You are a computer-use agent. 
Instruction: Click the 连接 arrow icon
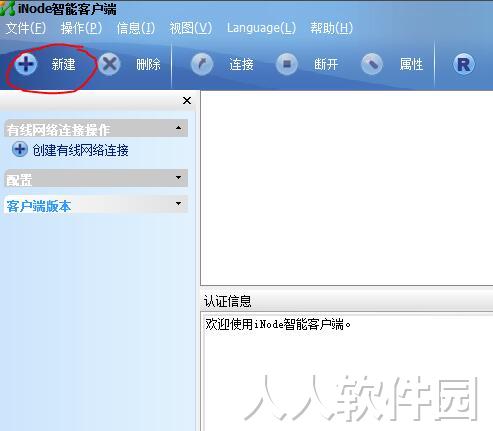(x=202, y=64)
